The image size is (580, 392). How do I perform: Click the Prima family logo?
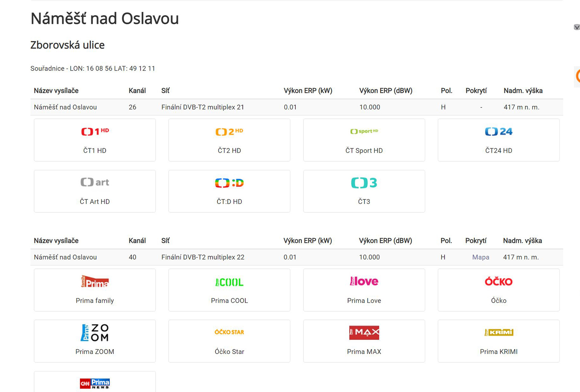[95, 282]
